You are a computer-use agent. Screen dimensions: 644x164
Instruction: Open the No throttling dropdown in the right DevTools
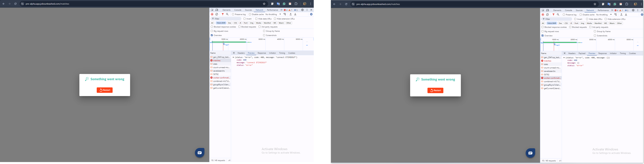pyautogui.click(x=604, y=15)
